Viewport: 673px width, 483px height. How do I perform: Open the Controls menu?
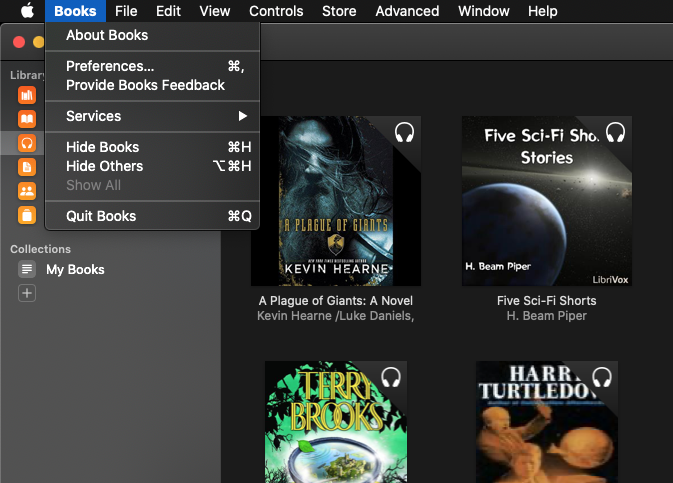pyautogui.click(x=276, y=11)
